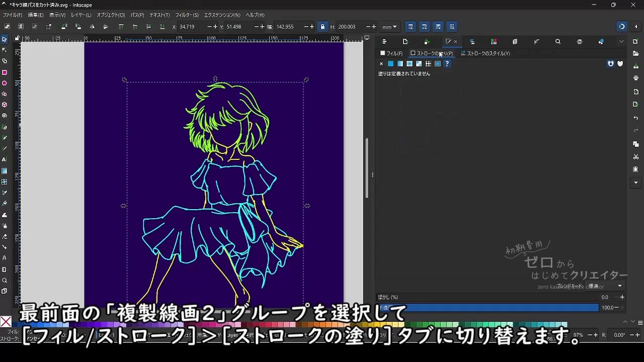The width and height of the screenshot is (644, 362).
Task: Click the Print icon in command bar
Action: pos(636,78)
